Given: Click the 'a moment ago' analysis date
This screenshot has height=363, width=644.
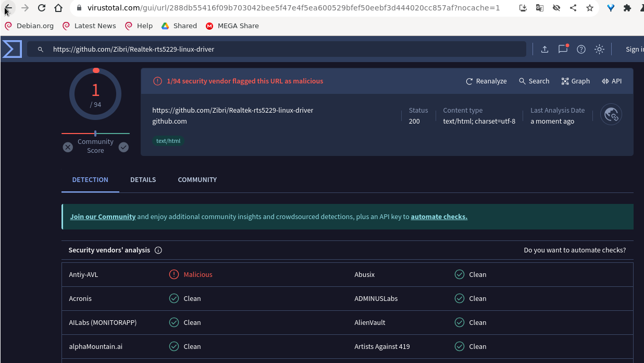Looking at the screenshot, I should [552, 122].
